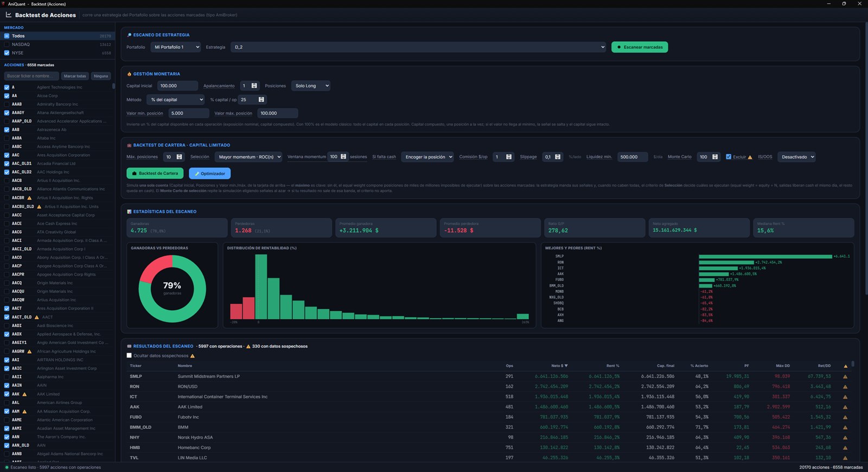Click warning icon at end of FUBO row

click(845, 417)
